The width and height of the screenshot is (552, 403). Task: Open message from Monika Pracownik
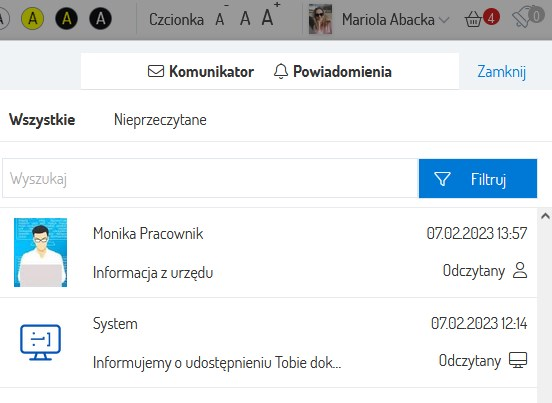[x=268, y=253]
